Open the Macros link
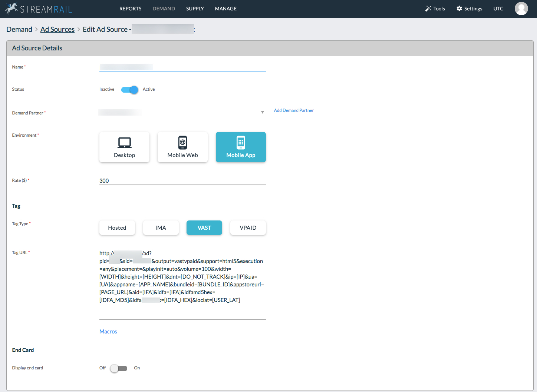Screen dimensions: 537x392 click(108, 331)
